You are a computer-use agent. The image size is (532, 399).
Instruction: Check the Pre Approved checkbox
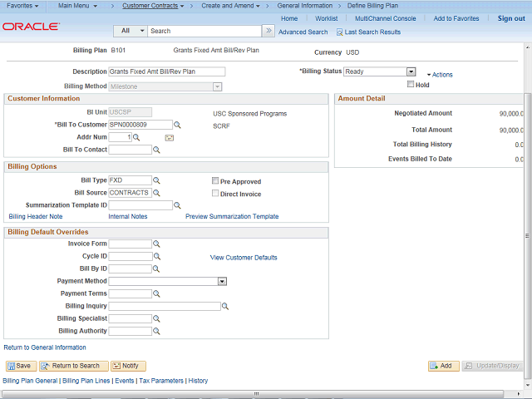click(214, 180)
